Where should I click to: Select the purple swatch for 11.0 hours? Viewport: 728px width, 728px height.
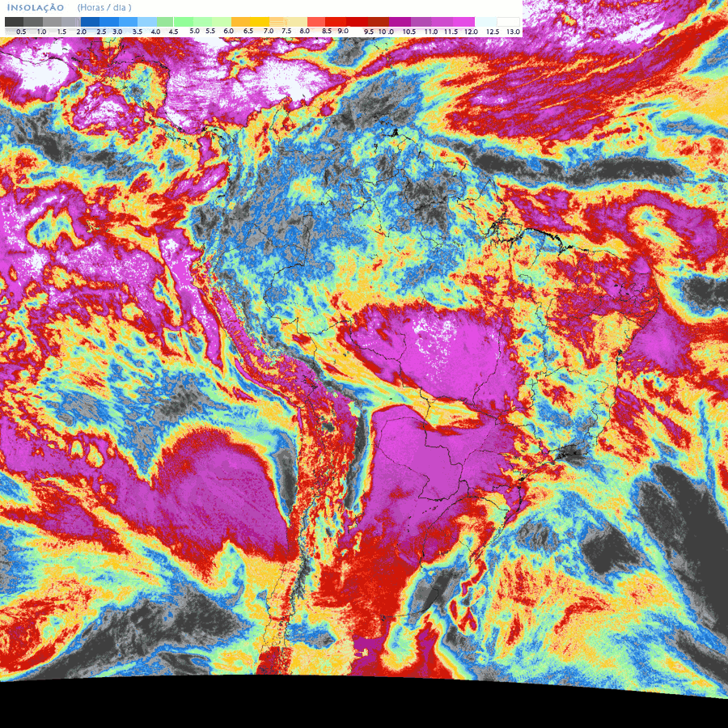tap(421, 22)
